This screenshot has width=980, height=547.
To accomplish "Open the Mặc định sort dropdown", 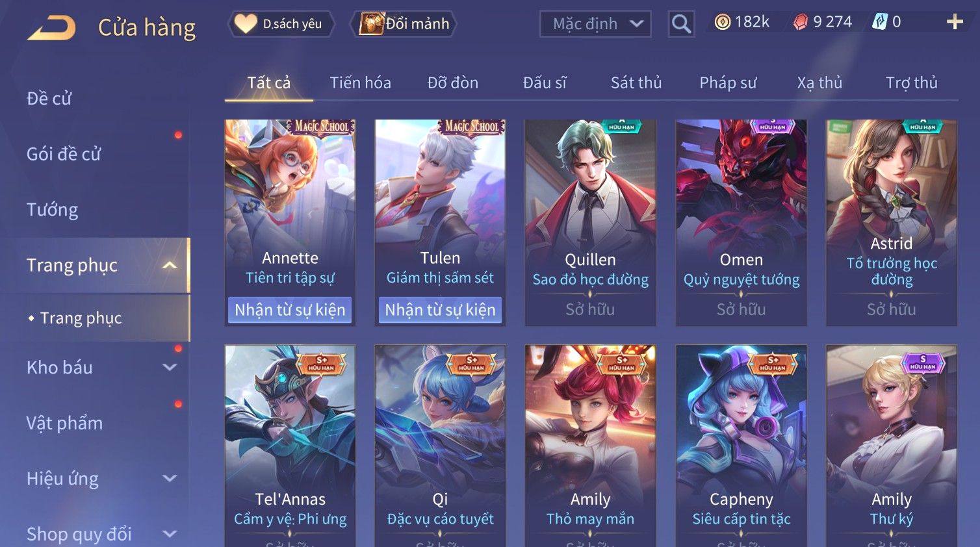I will tap(595, 24).
